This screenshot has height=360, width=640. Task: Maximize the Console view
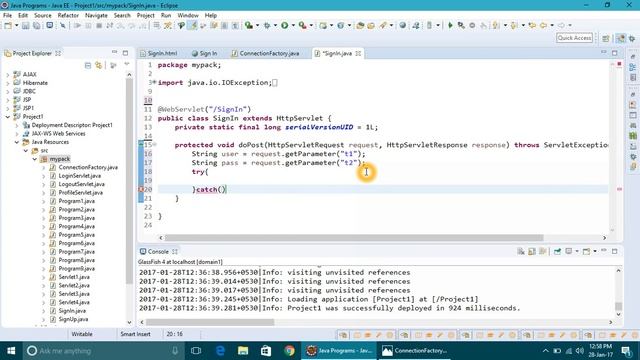[615, 251]
